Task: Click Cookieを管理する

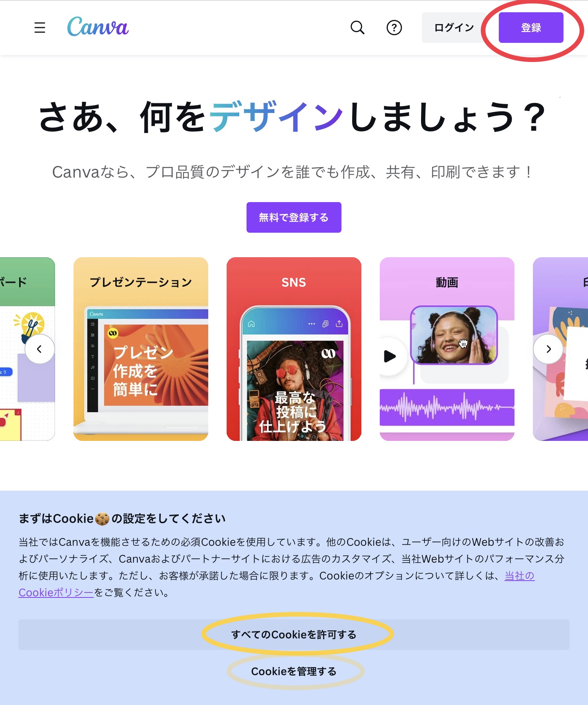Action: tap(294, 671)
